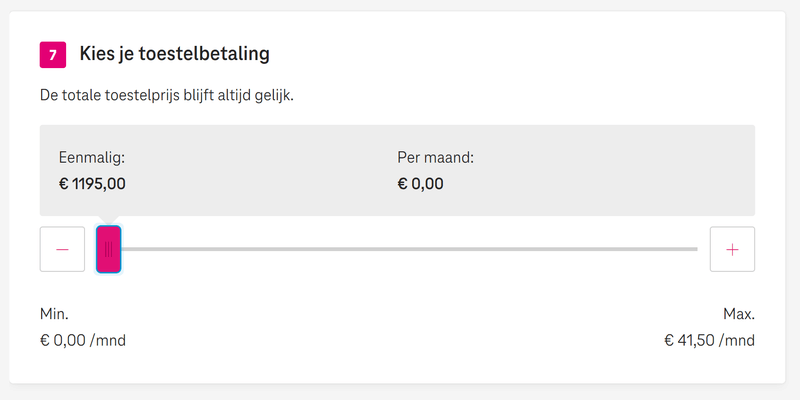The width and height of the screenshot is (800, 400).
Task: Click the '€ 0,00 /mnd' minimum value
Action: pyautogui.click(x=83, y=340)
